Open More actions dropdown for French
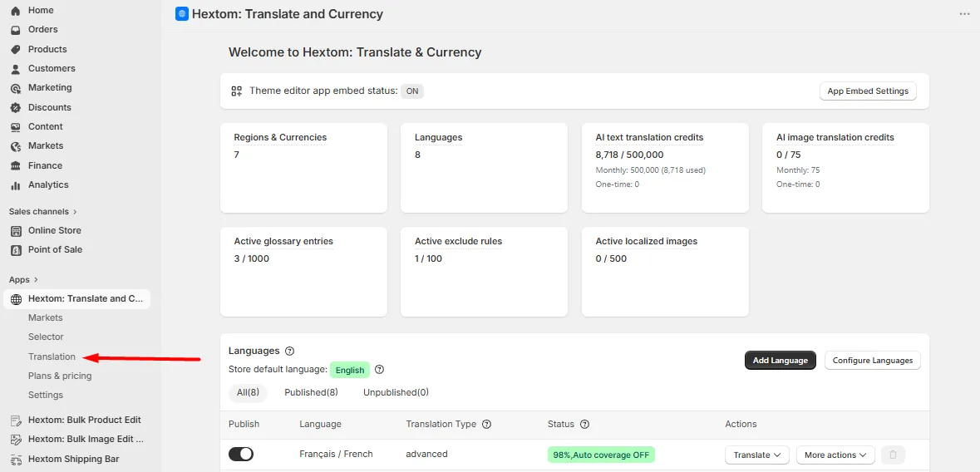This screenshot has height=472, width=980. (835, 455)
